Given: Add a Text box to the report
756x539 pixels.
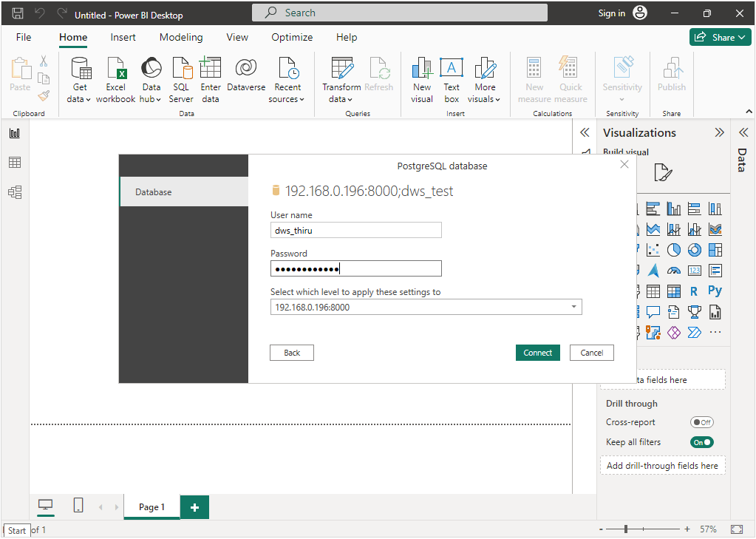Looking at the screenshot, I should pyautogui.click(x=452, y=80).
